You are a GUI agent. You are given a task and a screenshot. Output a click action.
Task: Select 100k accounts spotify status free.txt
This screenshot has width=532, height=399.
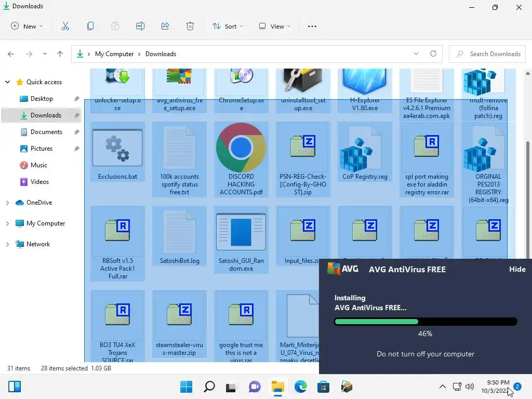click(x=179, y=159)
